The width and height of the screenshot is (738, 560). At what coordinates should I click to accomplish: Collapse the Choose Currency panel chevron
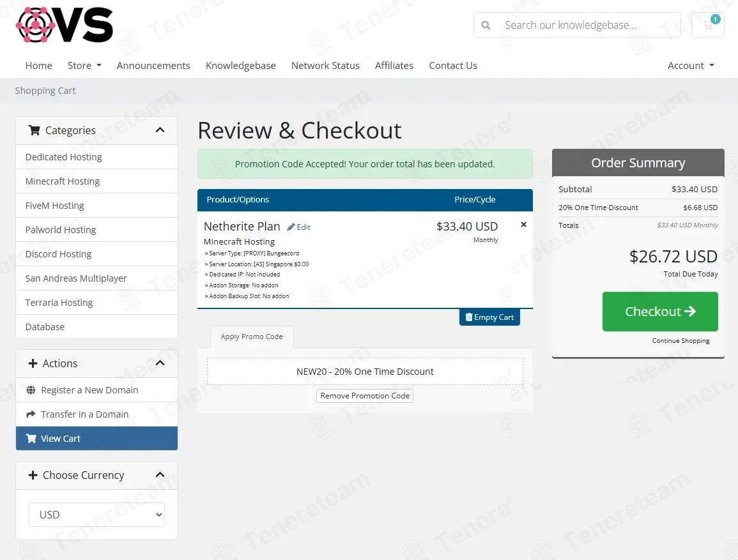tap(160, 475)
